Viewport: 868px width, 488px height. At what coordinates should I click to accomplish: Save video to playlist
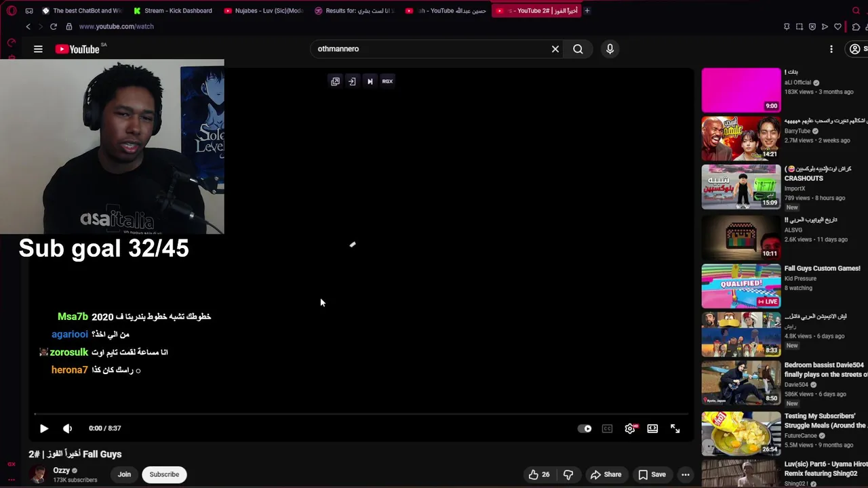point(652,474)
